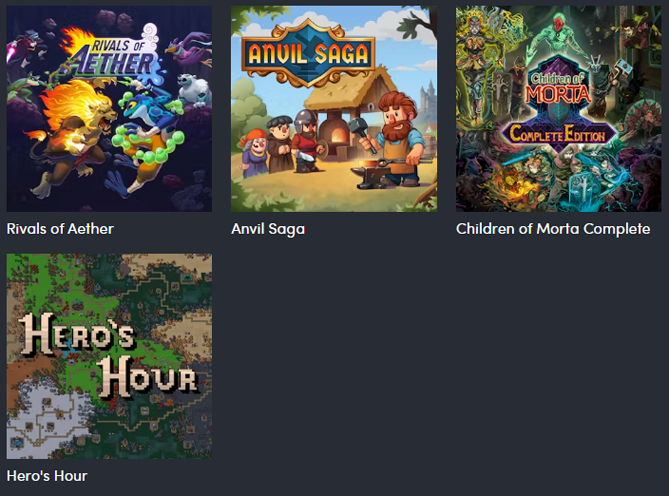The width and height of the screenshot is (669, 496).
Task: Open the Anvil Saga cover thumbnail
Action: click(x=334, y=109)
